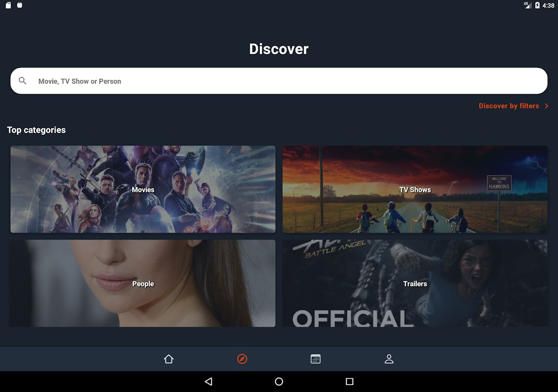Tap the Android recent apps square
The width and height of the screenshot is (558, 392).
point(349,382)
